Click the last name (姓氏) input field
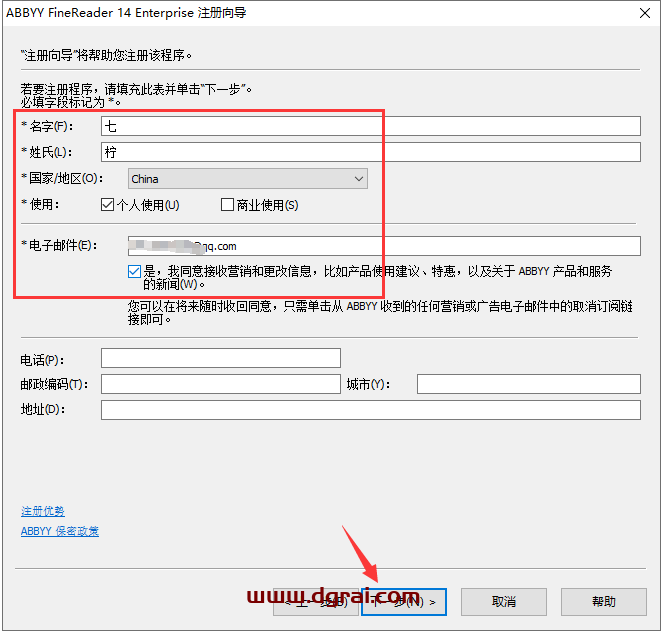The width and height of the screenshot is (663, 633). (x=370, y=152)
